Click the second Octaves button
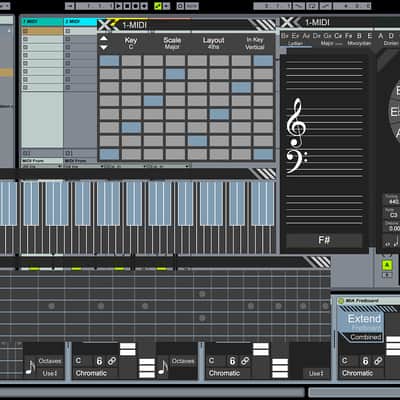The height and width of the screenshot is (400, 400). coord(183,361)
